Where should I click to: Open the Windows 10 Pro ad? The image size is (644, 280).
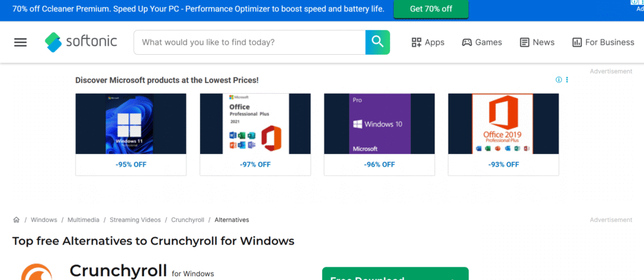pos(379,124)
